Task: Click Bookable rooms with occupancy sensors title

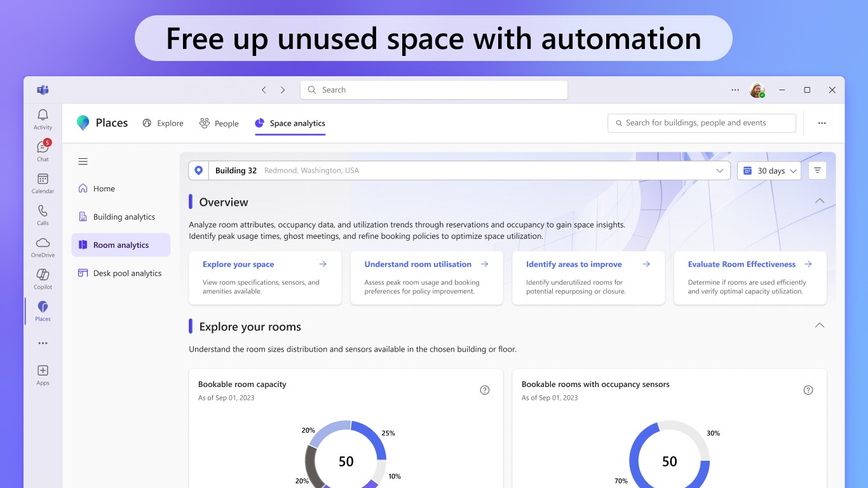Action: 595,384
